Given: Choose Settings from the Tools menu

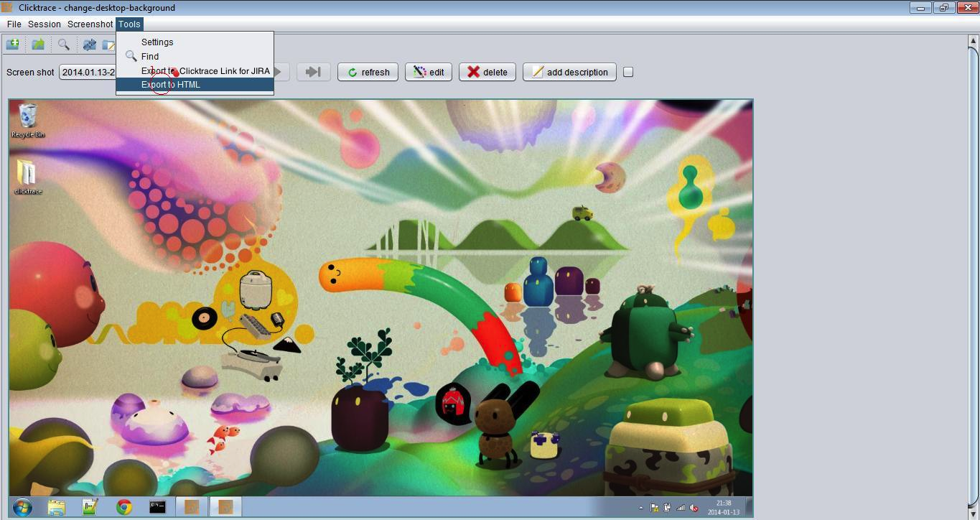Looking at the screenshot, I should tap(195, 42).
